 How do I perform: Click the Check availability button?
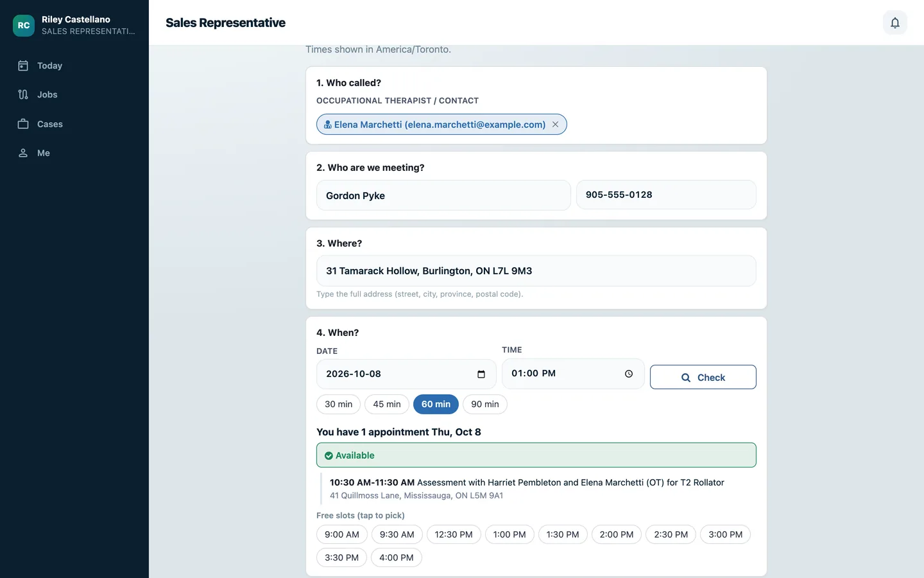pos(703,377)
